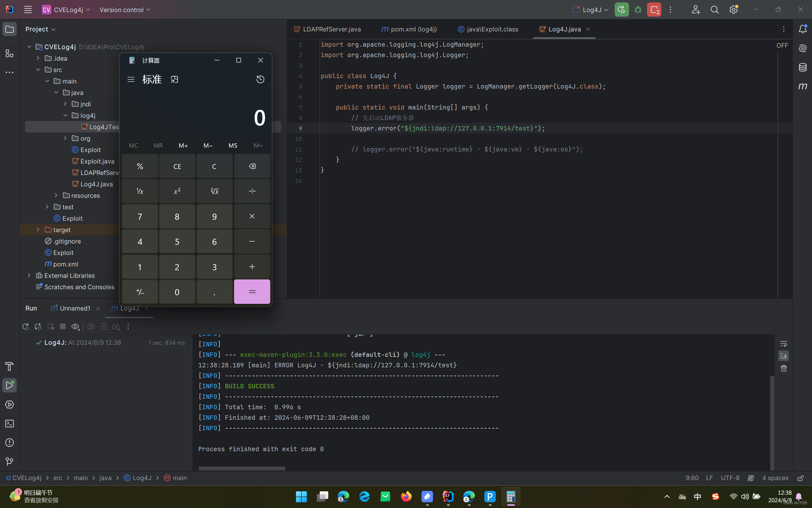Open the IntelliJ main hamburger menu
The image size is (812, 508).
(x=28, y=10)
